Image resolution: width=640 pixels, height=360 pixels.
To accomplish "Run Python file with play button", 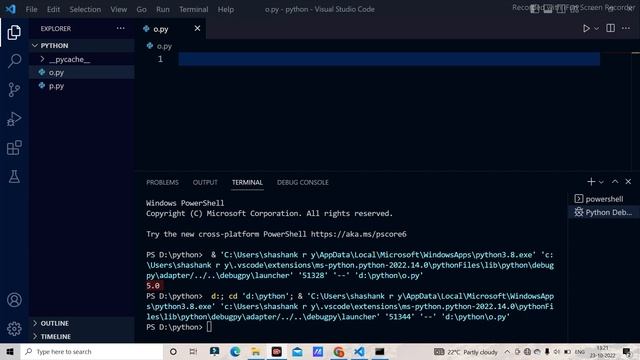I will pyautogui.click(x=586, y=29).
